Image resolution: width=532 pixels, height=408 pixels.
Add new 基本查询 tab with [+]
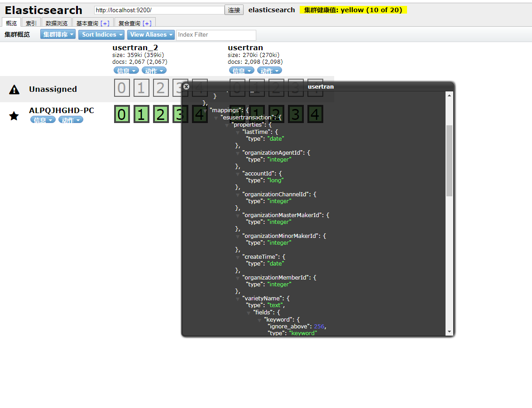(105, 24)
